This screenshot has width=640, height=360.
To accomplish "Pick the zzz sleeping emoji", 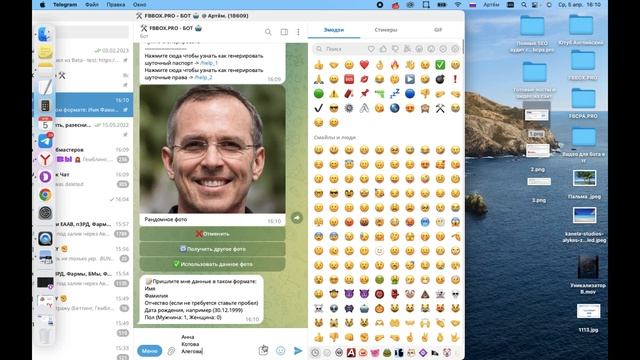I will (x=395, y=93).
